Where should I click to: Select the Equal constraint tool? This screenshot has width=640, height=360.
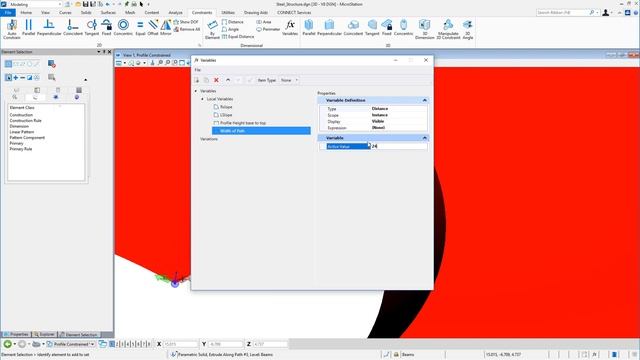pyautogui.click(x=140, y=28)
